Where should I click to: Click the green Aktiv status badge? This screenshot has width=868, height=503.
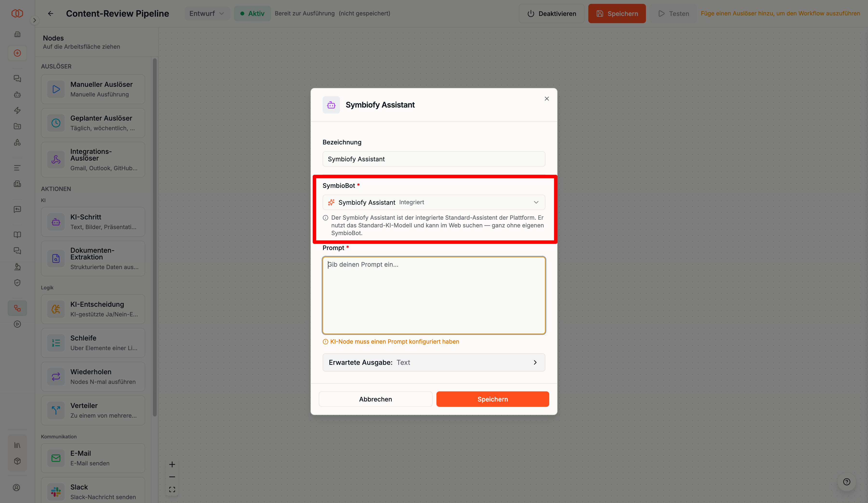[252, 14]
